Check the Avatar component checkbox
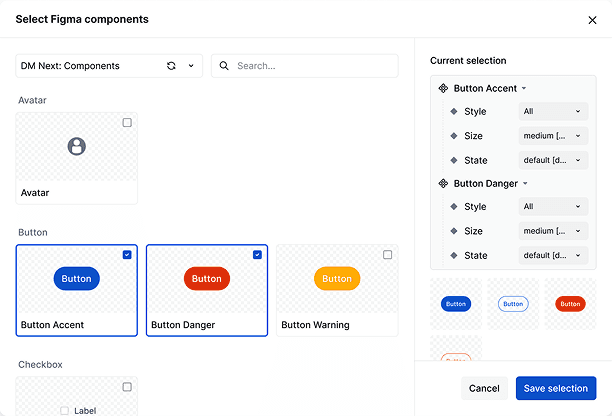The image size is (612, 416). point(127,123)
